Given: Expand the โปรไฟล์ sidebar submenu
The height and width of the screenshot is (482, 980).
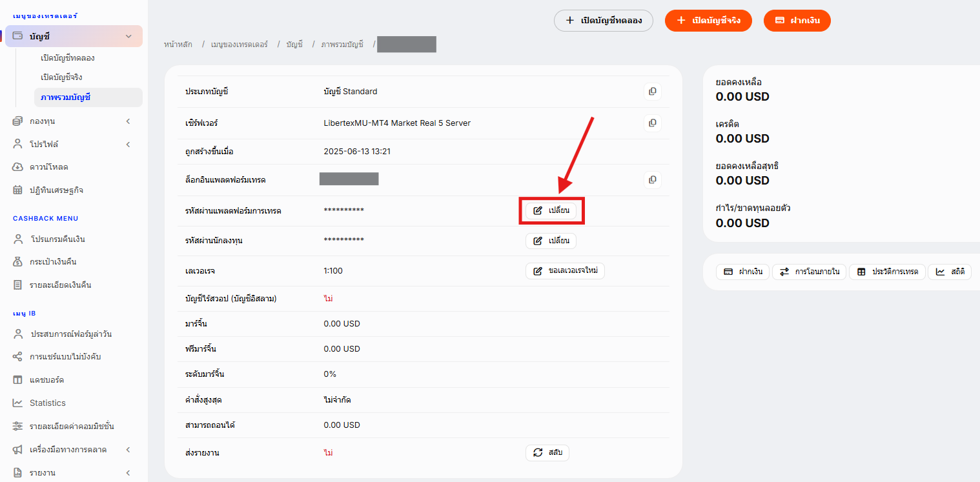Looking at the screenshot, I should [x=128, y=144].
